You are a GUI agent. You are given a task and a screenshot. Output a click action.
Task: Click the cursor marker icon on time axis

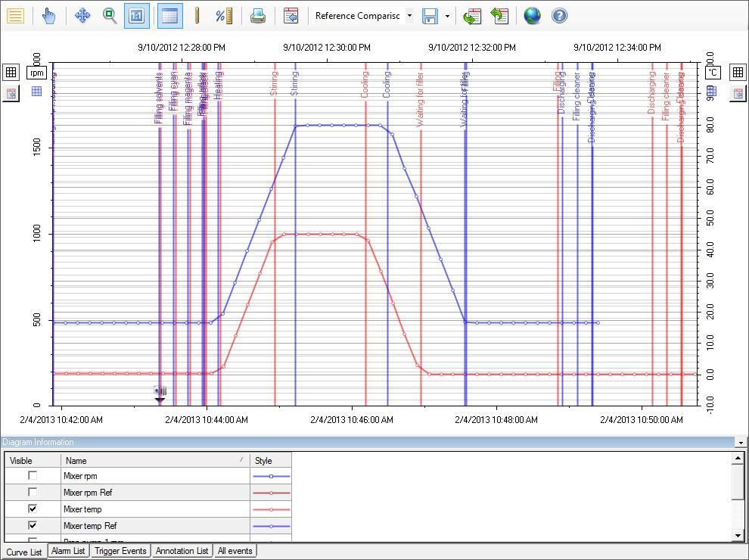pyautogui.click(x=160, y=394)
